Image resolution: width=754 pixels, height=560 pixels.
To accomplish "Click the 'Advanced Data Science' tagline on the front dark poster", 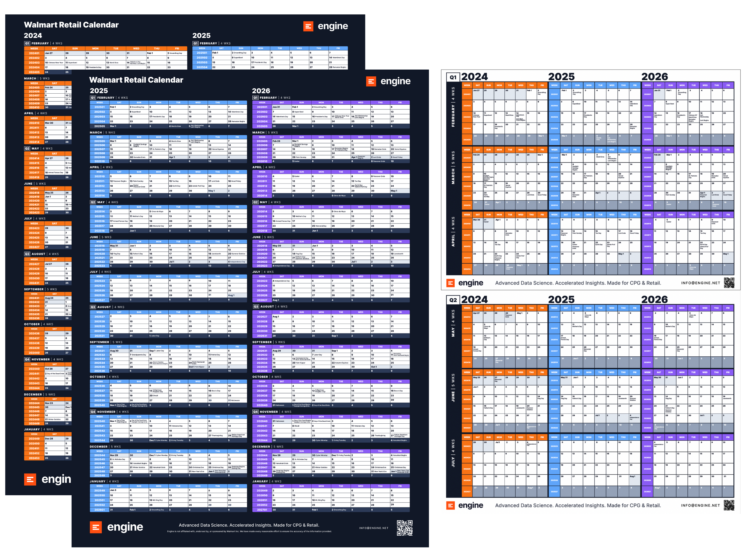I will click(x=249, y=525).
